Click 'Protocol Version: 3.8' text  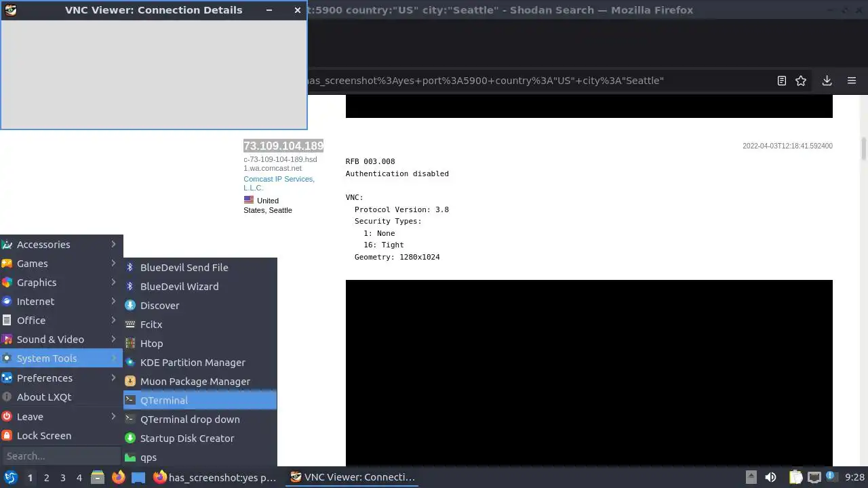401,209
